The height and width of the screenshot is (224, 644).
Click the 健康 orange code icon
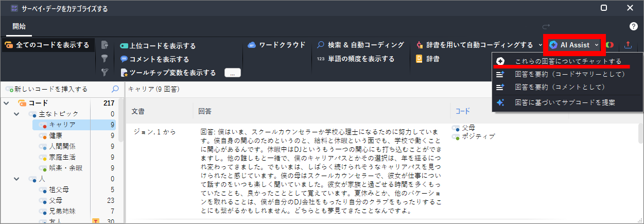click(x=43, y=135)
